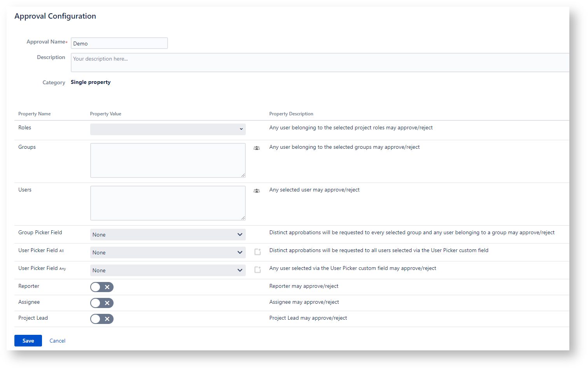588x369 pixels.
Task: Click the Cancel link
Action: click(57, 341)
